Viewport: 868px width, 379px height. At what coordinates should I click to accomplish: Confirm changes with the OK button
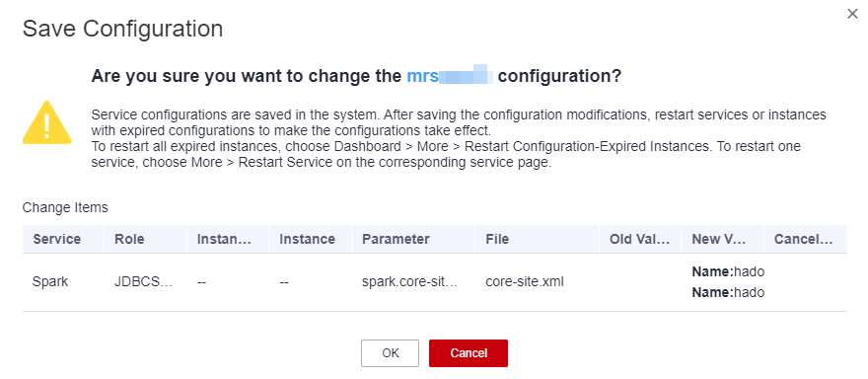click(x=390, y=353)
